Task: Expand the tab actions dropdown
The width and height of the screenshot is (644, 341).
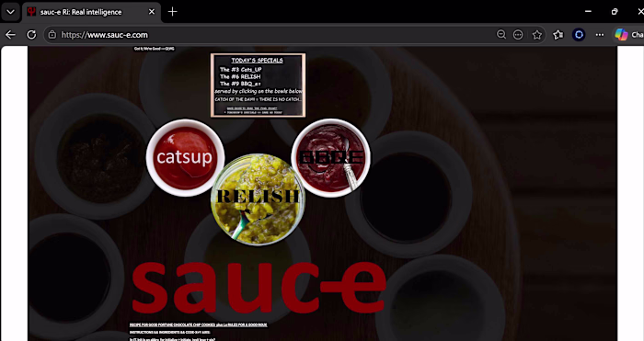Action: pos(11,12)
